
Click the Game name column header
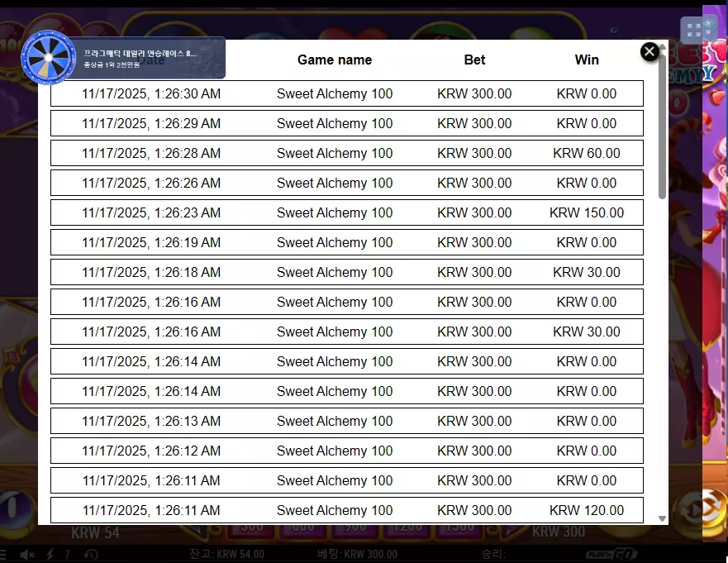pos(335,60)
